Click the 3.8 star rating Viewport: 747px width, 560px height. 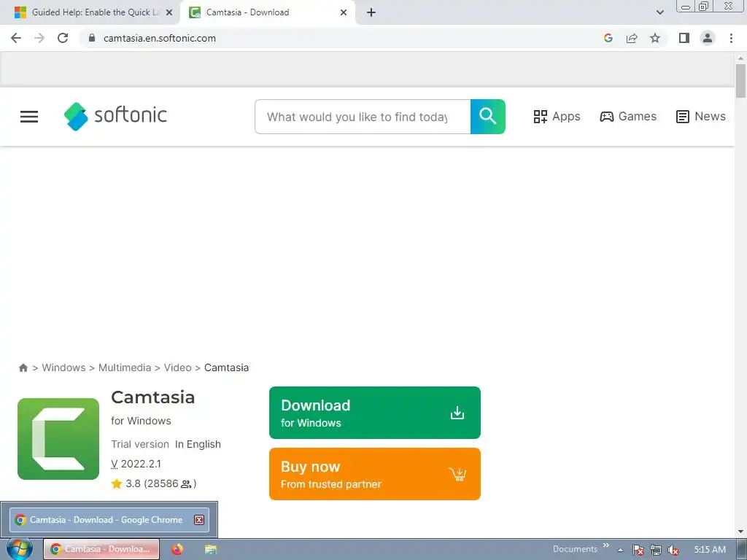[153, 483]
